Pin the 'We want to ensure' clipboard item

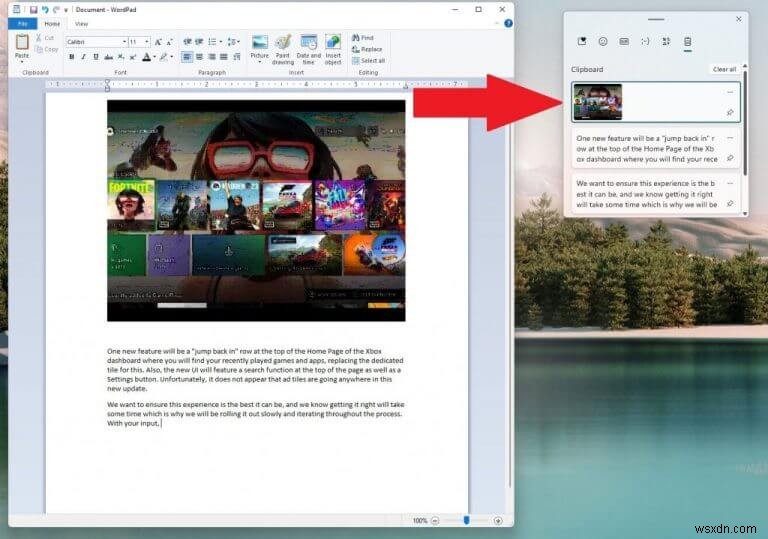[x=730, y=203]
